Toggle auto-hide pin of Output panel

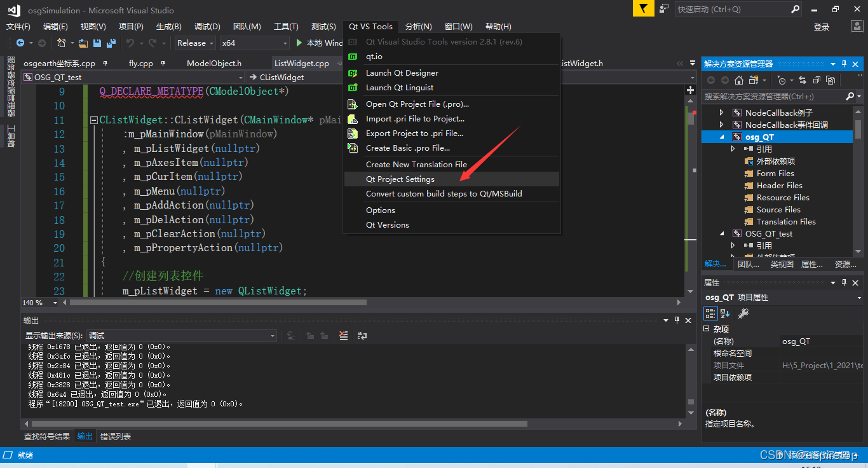click(x=677, y=320)
